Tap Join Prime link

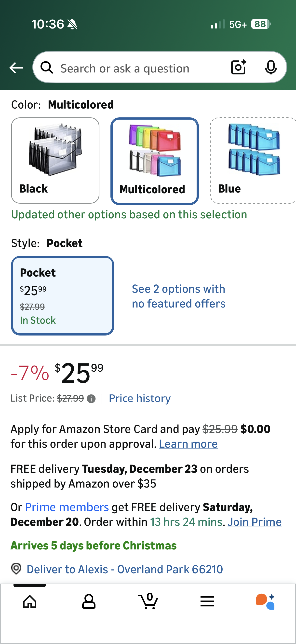pos(255,522)
